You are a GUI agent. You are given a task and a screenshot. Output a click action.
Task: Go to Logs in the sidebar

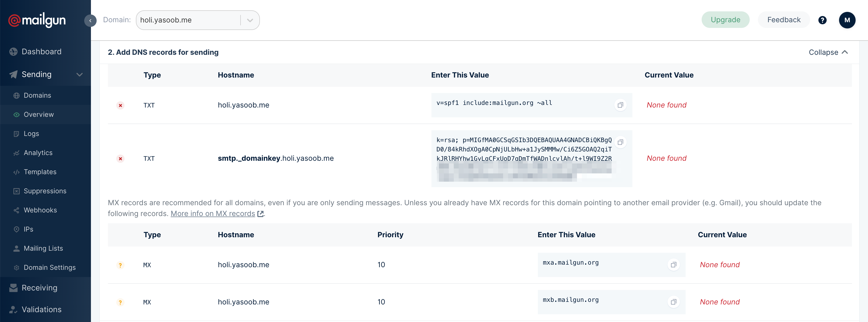click(x=31, y=134)
